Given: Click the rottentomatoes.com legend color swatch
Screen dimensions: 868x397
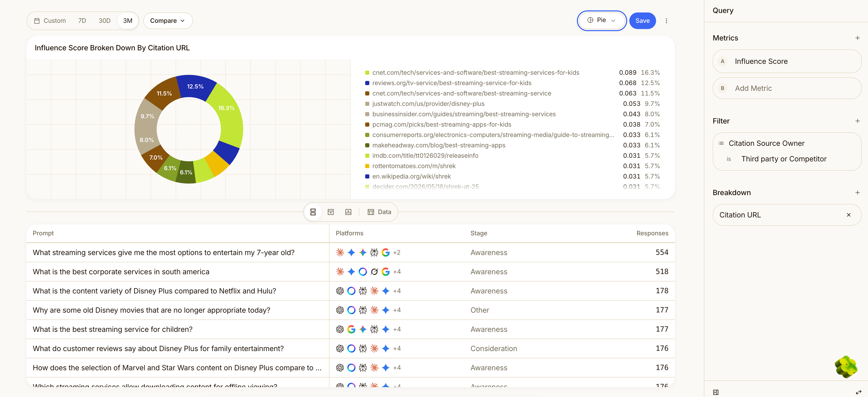Looking at the screenshot, I should point(367,166).
